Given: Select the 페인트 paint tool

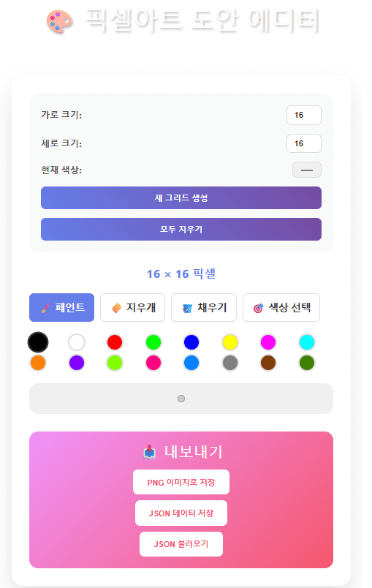Looking at the screenshot, I should click(x=62, y=307).
